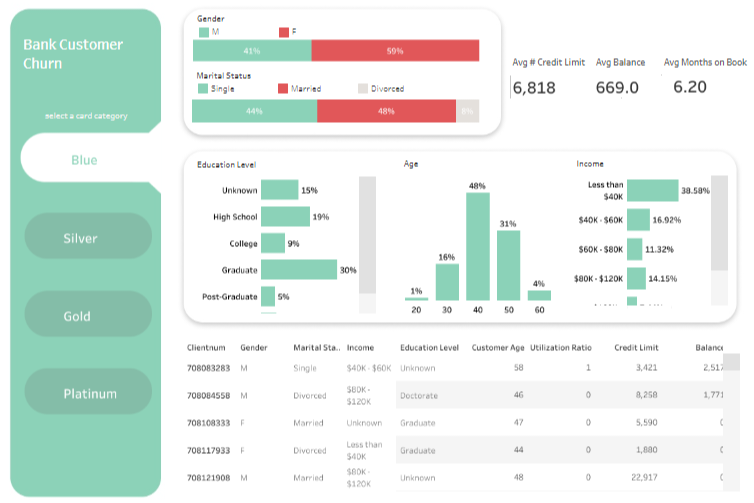Click the College 9% bar
Screen dimensions: 754x503
tap(273, 243)
